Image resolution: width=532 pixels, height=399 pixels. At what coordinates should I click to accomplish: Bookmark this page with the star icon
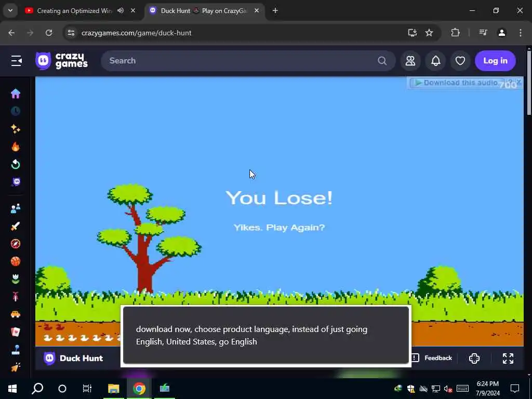click(x=429, y=33)
